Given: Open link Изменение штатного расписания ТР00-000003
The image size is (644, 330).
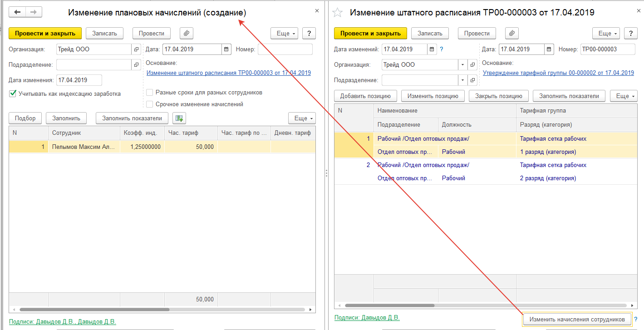Looking at the screenshot, I should [x=228, y=73].
